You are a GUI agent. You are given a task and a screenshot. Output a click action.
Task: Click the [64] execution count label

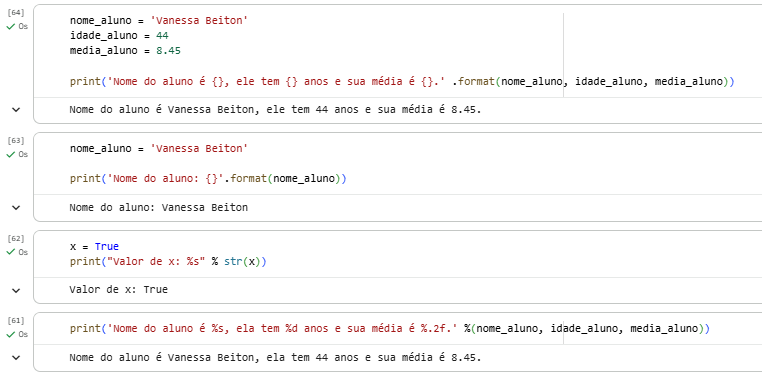tap(16, 13)
